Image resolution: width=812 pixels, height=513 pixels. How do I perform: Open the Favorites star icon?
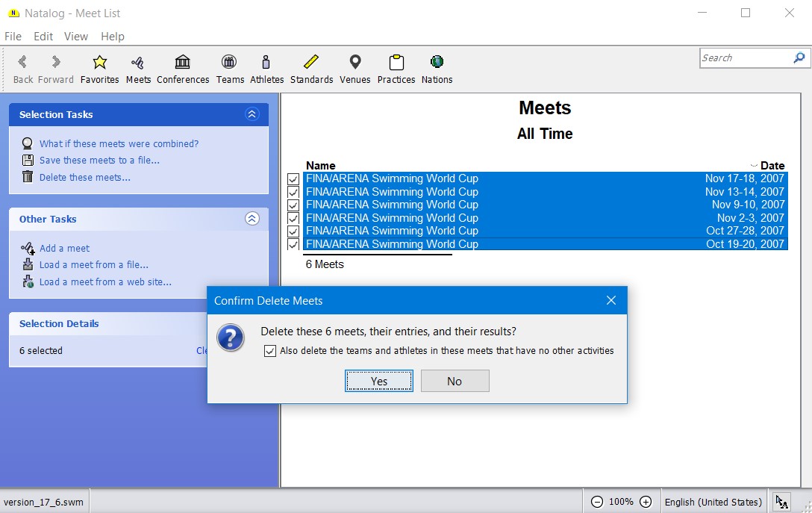99,63
